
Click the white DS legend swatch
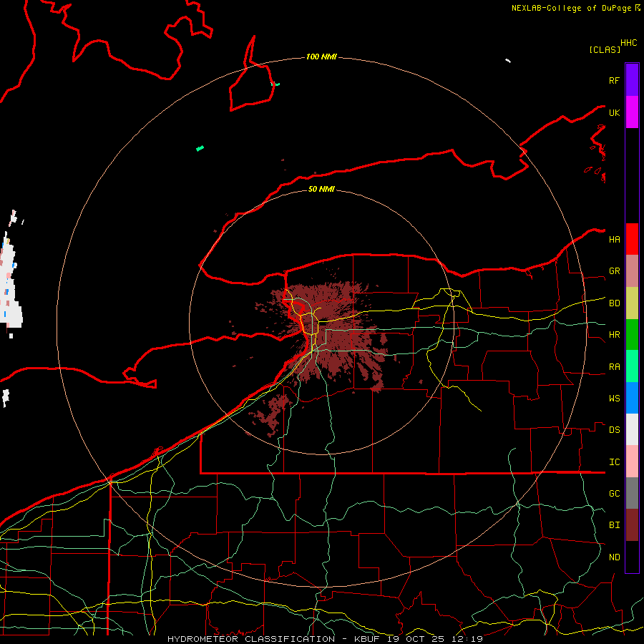tap(632, 429)
